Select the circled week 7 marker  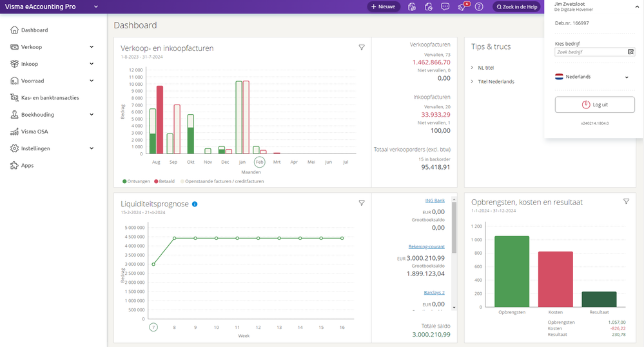coord(153,327)
